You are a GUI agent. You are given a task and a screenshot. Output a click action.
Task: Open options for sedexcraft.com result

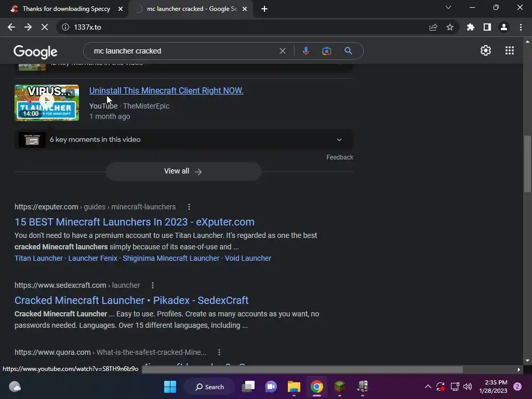point(153,285)
